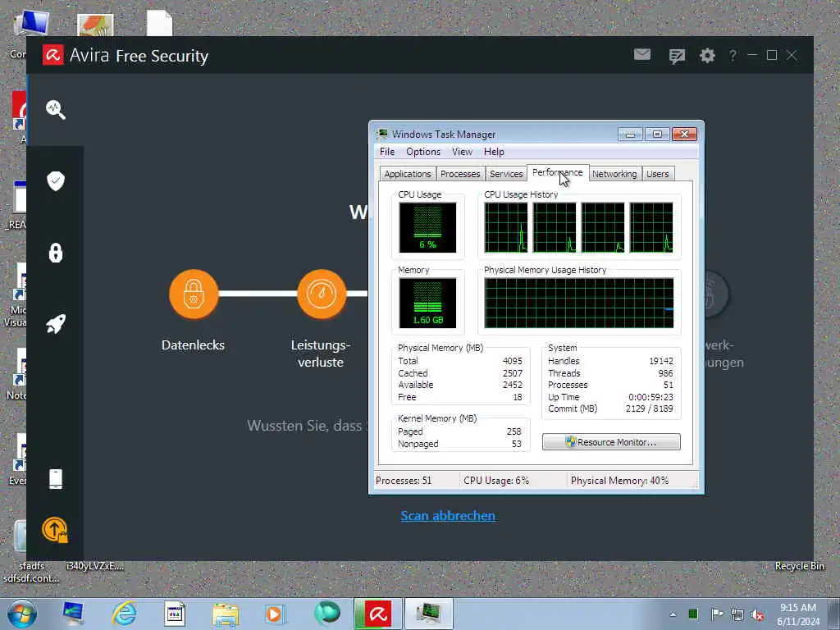Switch to the Services tab
Image resolution: width=840 pixels, height=630 pixels.
(x=506, y=174)
